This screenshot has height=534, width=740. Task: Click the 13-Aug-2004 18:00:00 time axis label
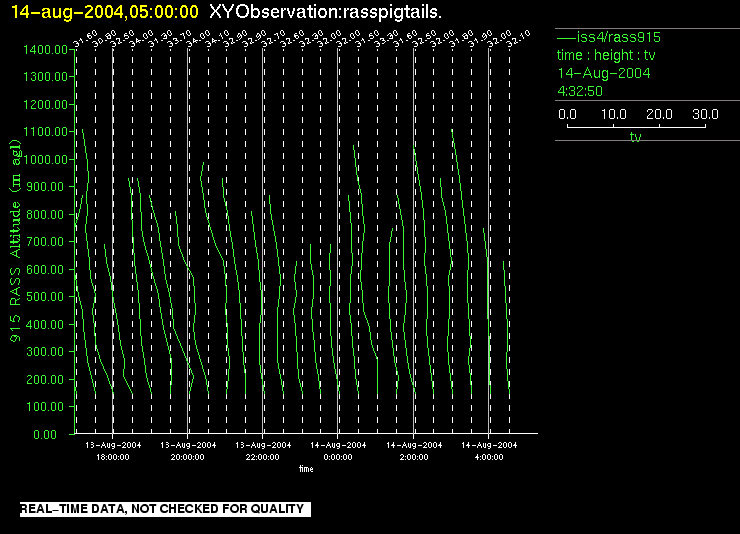pyautogui.click(x=112, y=450)
